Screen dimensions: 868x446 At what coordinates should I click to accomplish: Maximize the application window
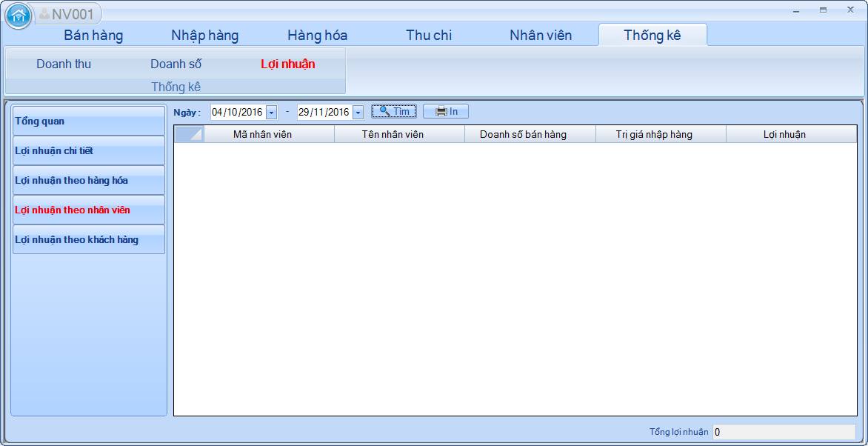coord(823,10)
